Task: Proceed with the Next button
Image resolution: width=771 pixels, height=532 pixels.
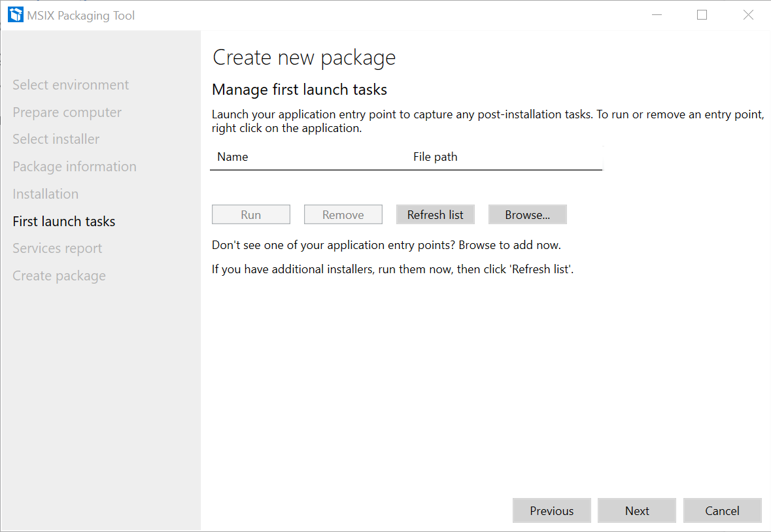Action: (x=637, y=511)
